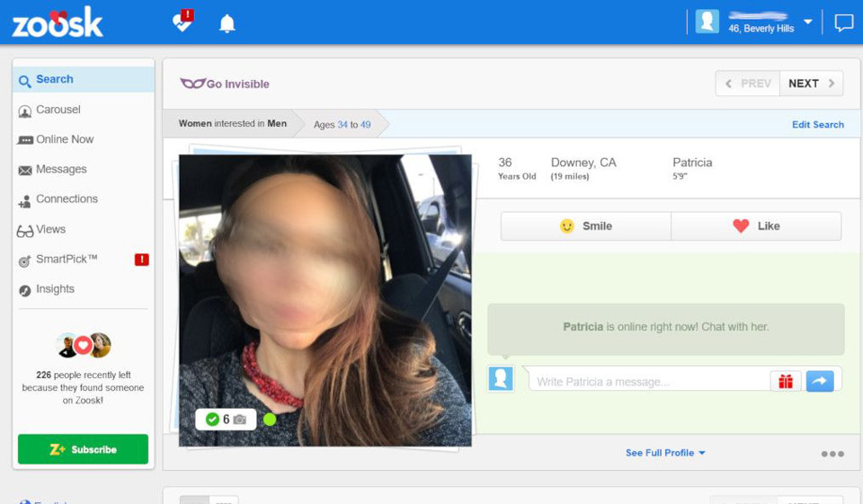Send message with blue arrow button
Screen dimensions: 863x504
point(819,381)
